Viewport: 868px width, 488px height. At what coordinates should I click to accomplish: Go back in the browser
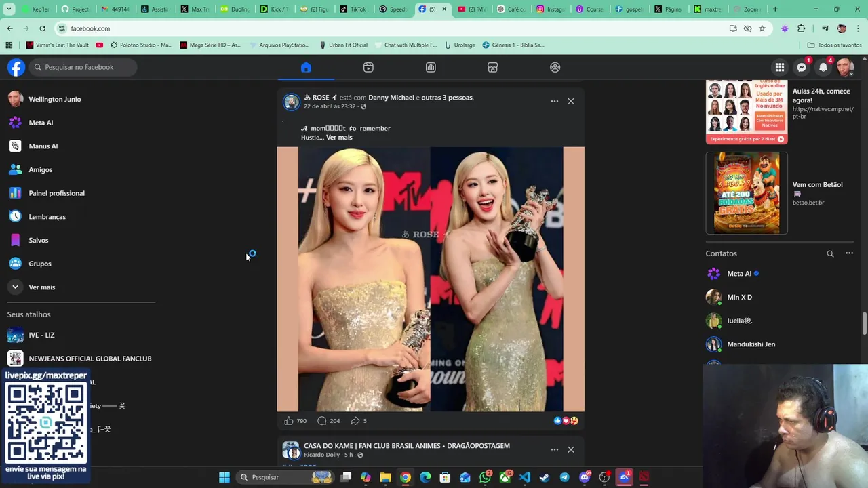click(9, 28)
